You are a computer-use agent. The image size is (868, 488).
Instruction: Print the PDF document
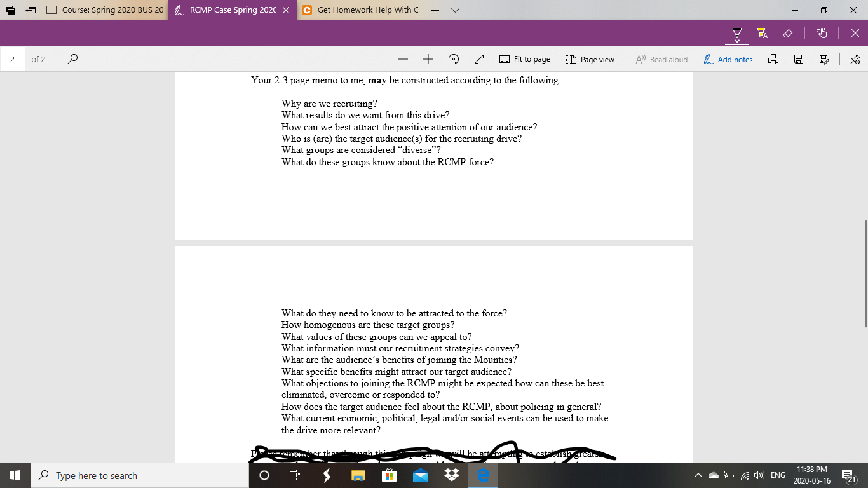tap(773, 59)
